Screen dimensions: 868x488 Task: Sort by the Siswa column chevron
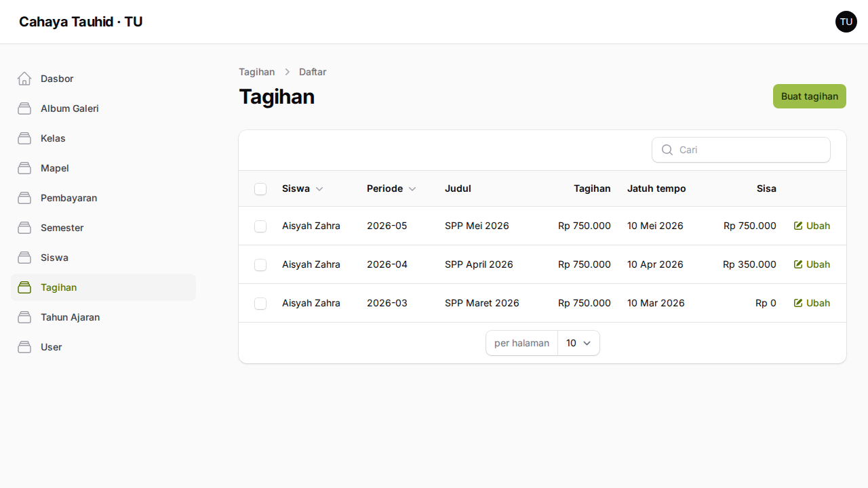[x=319, y=189]
